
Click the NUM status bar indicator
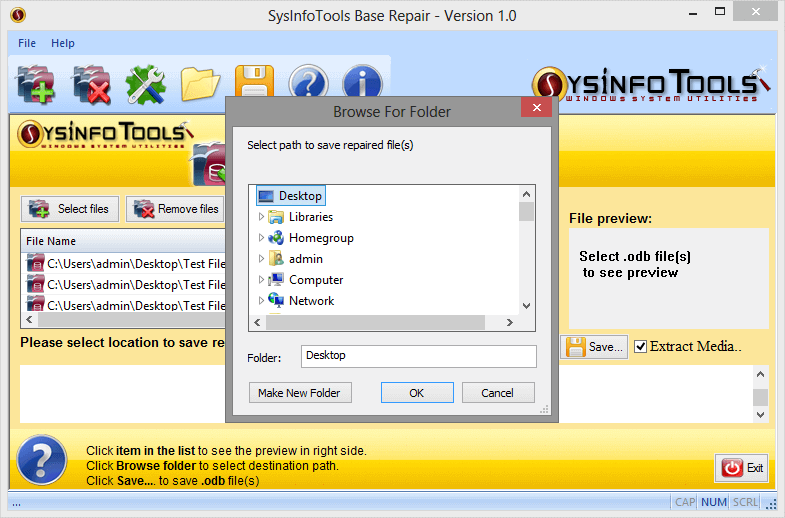tap(714, 502)
